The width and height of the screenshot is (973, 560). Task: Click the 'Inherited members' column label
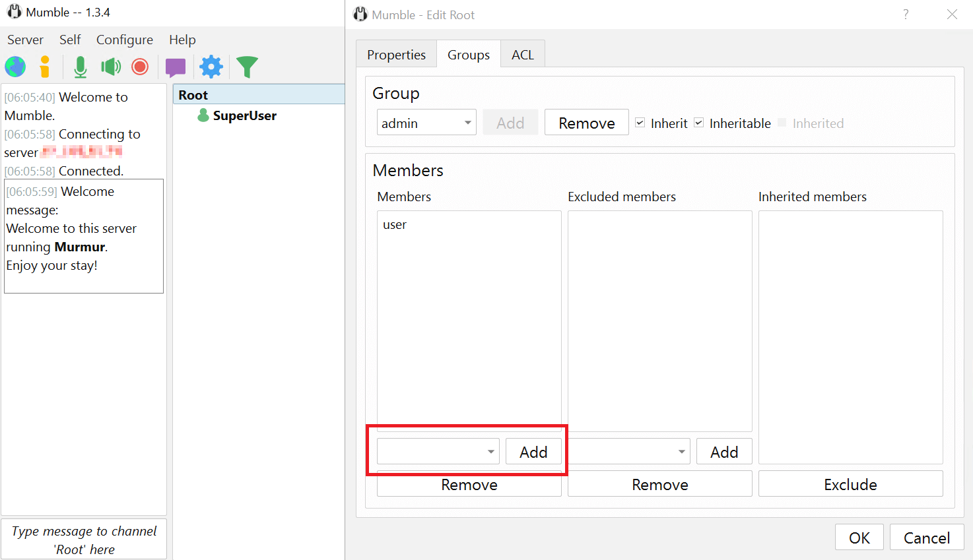pyautogui.click(x=813, y=197)
